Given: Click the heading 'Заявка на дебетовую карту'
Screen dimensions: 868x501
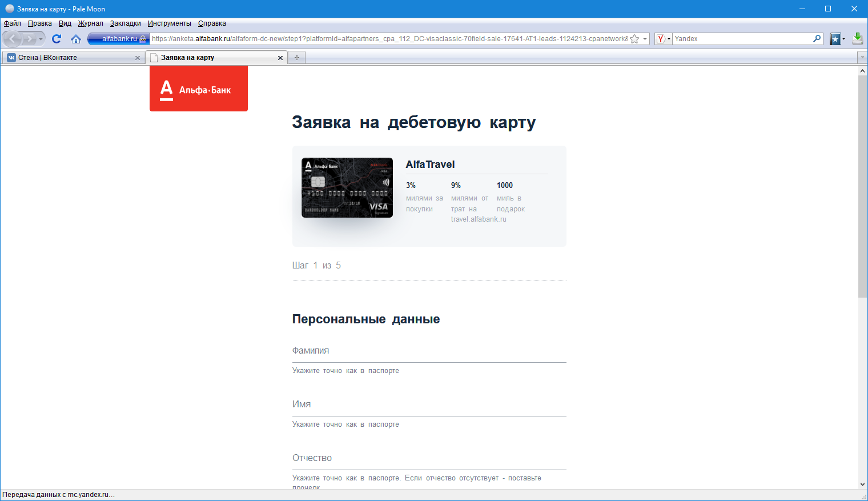Looking at the screenshot, I should (414, 122).
